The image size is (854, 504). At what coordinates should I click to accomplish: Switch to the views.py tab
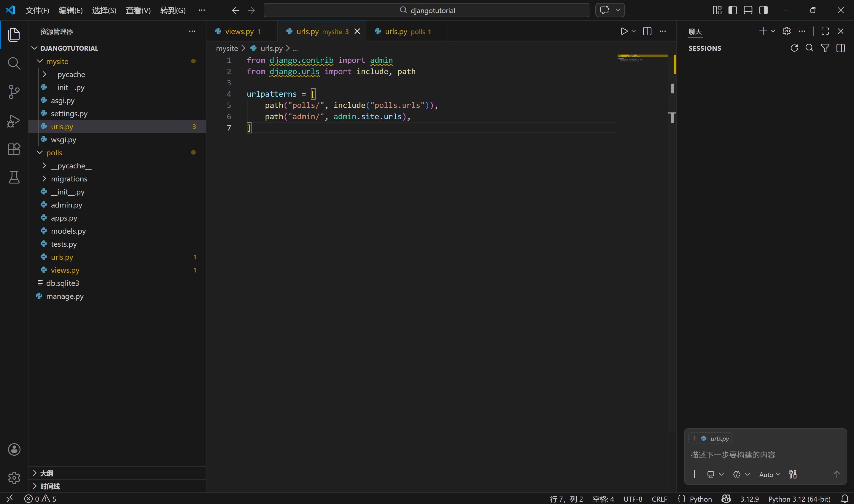(x=239, y=32)
